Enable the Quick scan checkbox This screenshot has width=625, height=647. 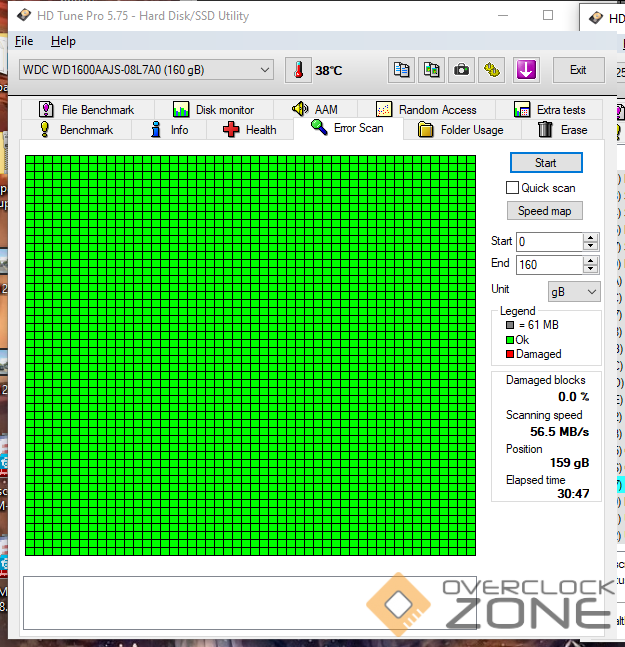(x=512, y=188)
